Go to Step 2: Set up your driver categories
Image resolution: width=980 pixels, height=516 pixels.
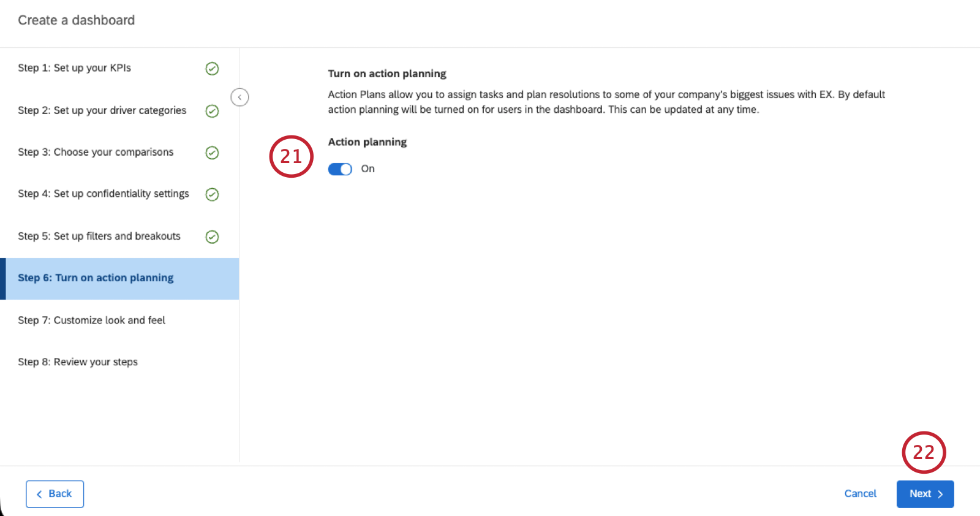point(119,110)
